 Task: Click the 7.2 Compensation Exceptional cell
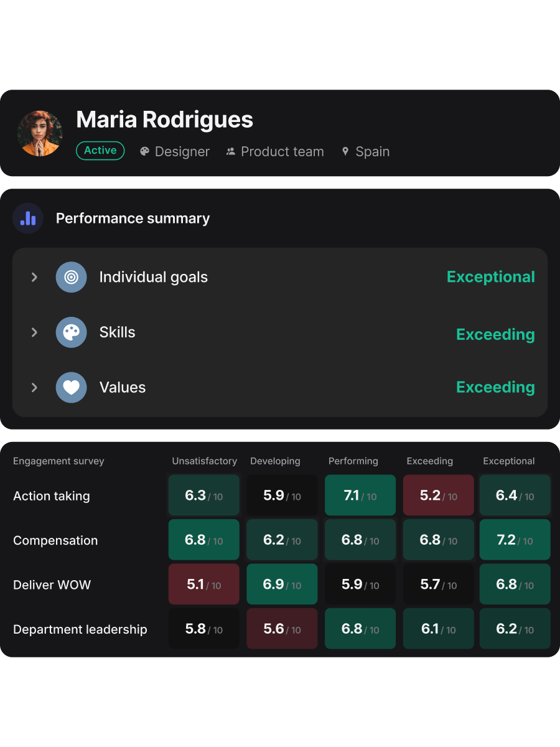[515, 540]
